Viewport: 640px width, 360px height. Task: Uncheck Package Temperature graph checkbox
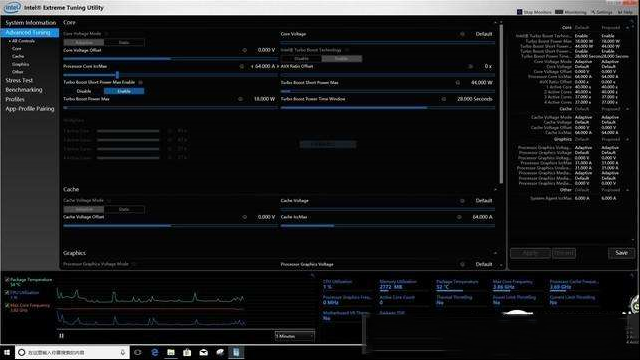(x=7, y=280)
